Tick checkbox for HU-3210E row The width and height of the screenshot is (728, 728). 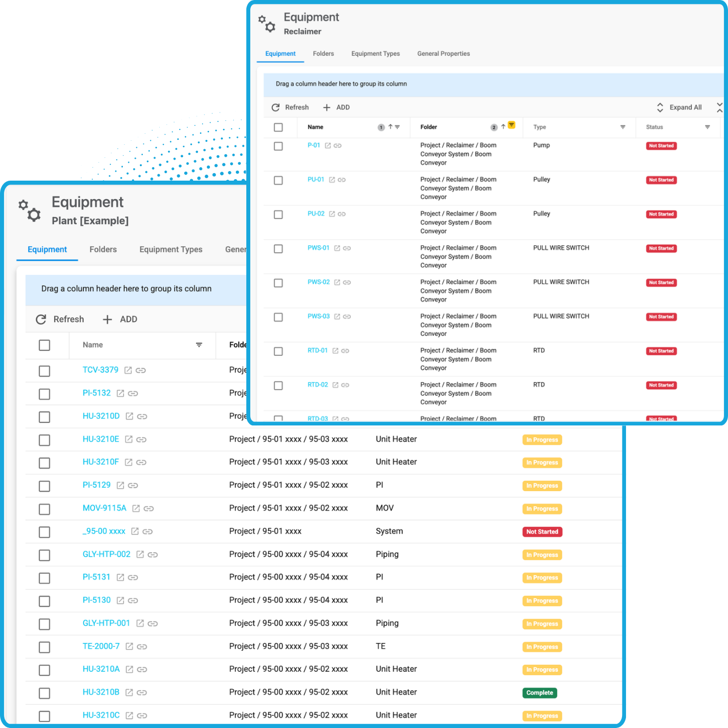pyautogui.click(x=44, y=440)
